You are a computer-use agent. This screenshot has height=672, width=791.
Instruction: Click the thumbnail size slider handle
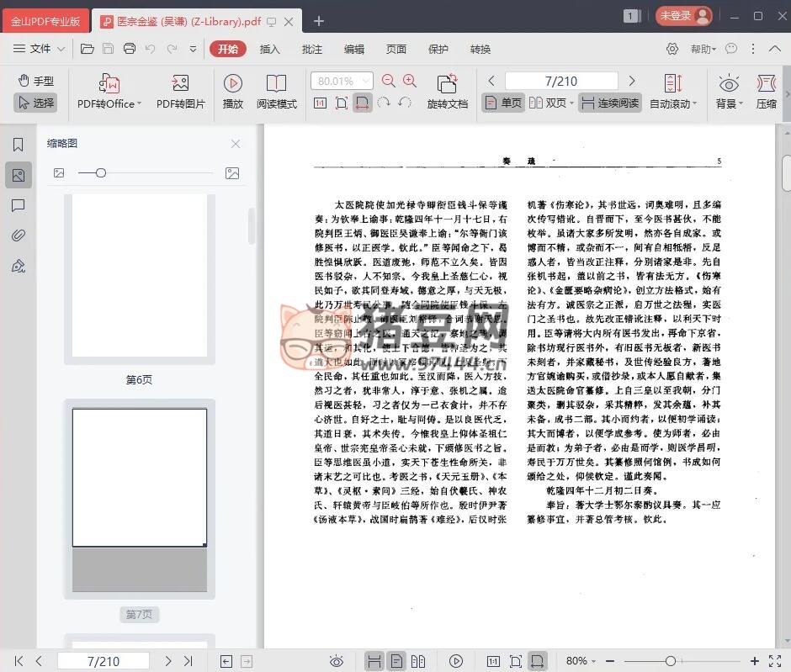[101, 173]
